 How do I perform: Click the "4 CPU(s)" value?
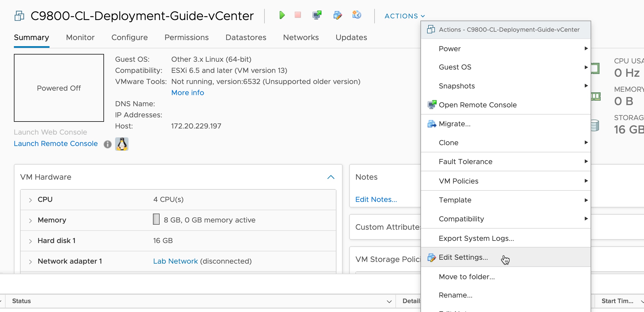(169, 199)
